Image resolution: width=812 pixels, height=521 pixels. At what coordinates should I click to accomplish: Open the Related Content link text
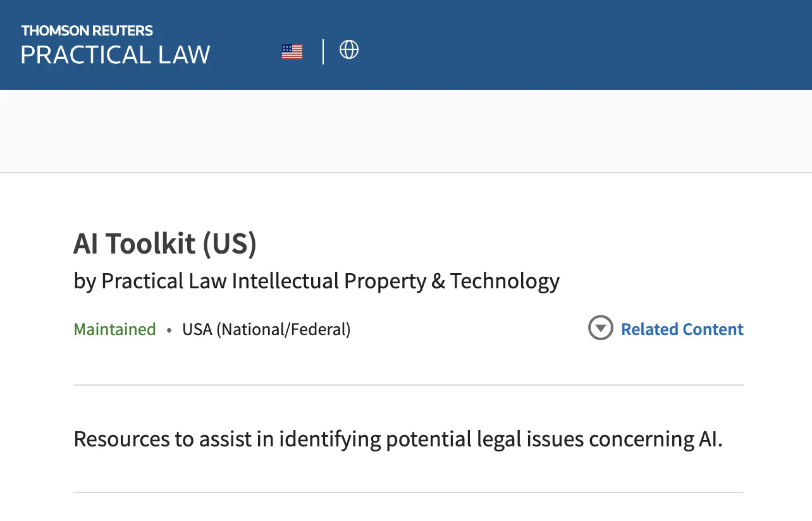click(682, 329)
